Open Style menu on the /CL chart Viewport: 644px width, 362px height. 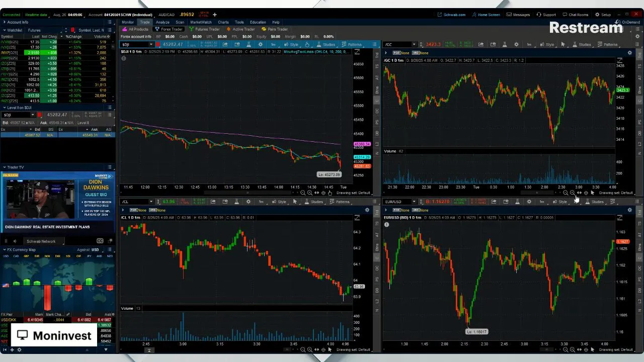tap(279, 202)
